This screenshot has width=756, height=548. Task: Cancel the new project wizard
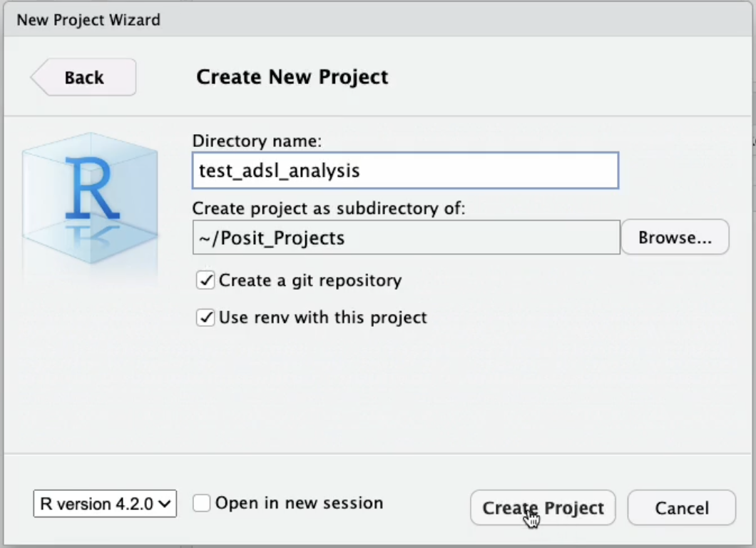pos(680,507)
